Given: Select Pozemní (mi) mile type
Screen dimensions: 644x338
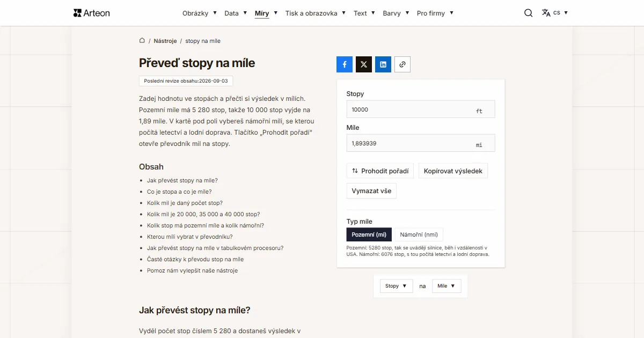Looking at the screenshot, I should point(369,234).
